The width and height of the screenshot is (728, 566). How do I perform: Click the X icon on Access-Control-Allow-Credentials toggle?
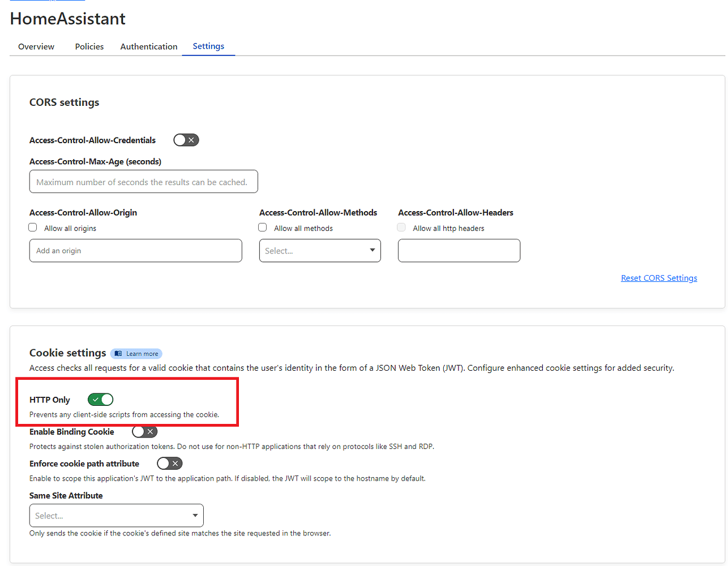[191, 140]
